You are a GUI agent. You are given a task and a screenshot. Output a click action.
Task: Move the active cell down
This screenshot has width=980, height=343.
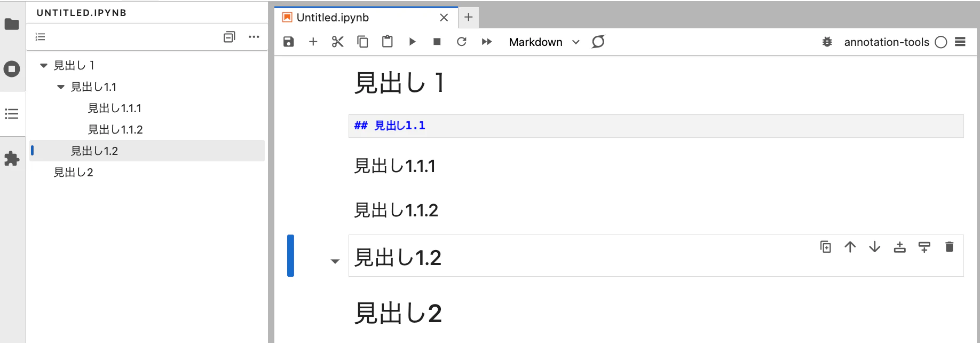pos(875,247)
